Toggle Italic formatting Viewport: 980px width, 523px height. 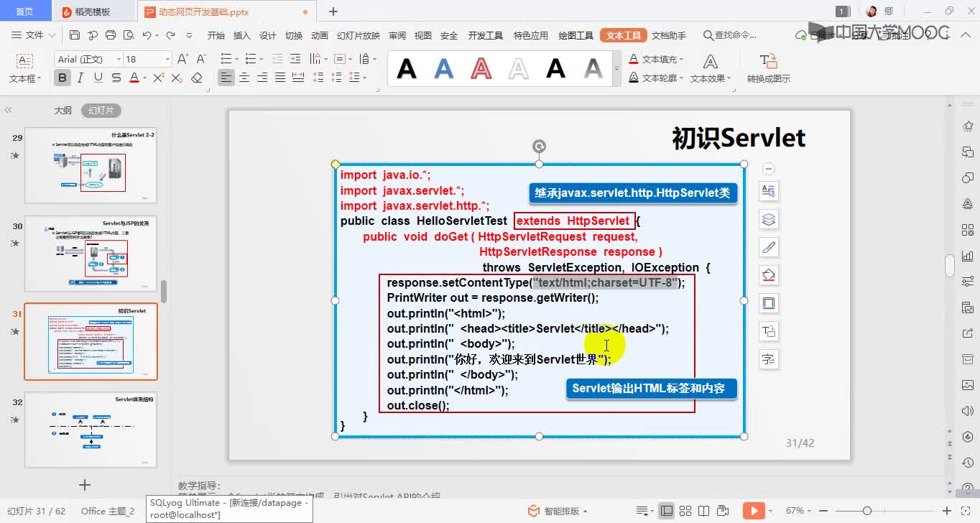click(80, 78)
